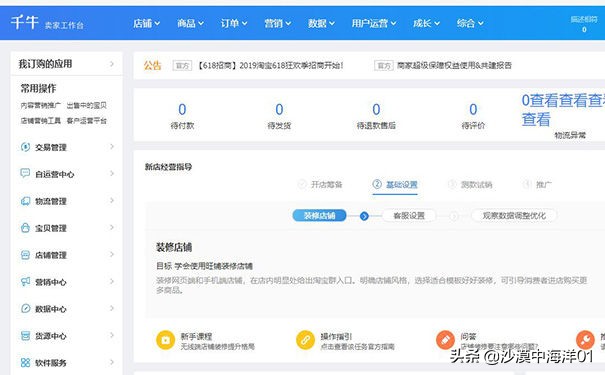Open the 数据 dropdown menu

[x=321, y=23]
